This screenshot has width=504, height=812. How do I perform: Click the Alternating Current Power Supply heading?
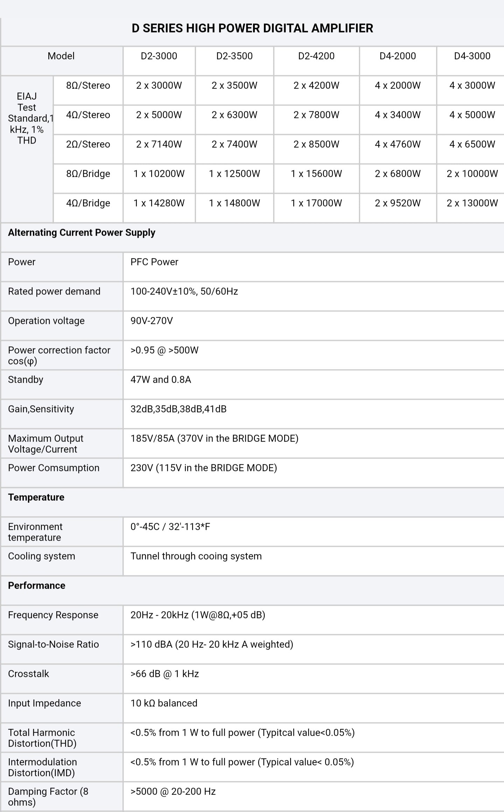click(82, 233)
